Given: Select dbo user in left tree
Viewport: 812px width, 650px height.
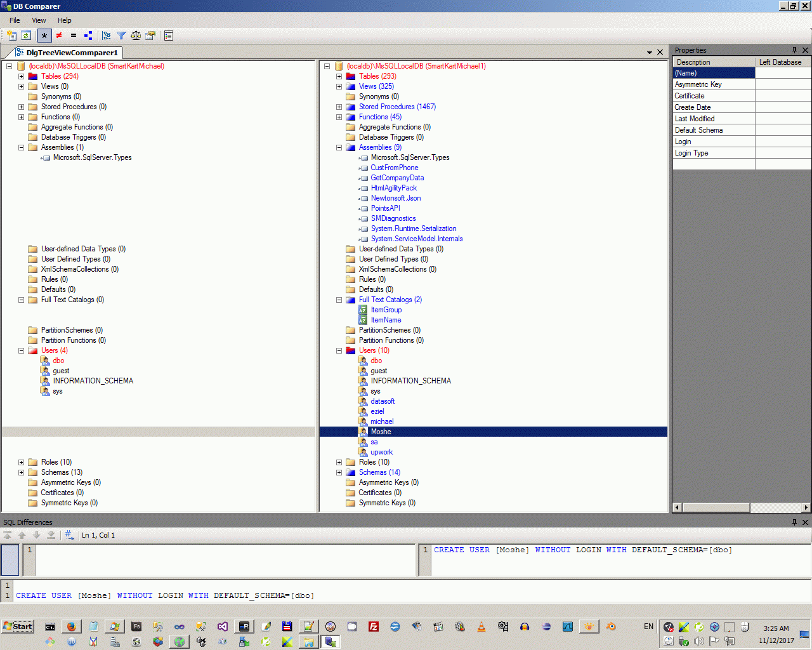Looking at the screenshot, I should (x=58, y=361).
